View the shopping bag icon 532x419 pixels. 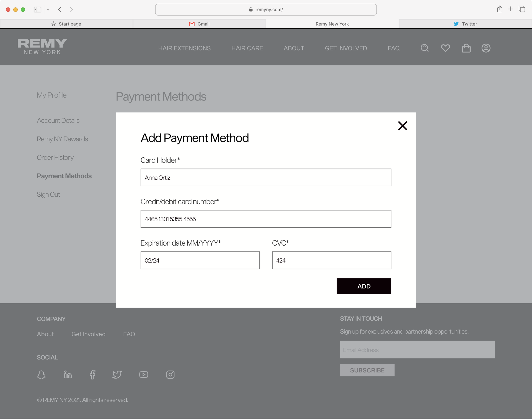click(x=466, y=48)
